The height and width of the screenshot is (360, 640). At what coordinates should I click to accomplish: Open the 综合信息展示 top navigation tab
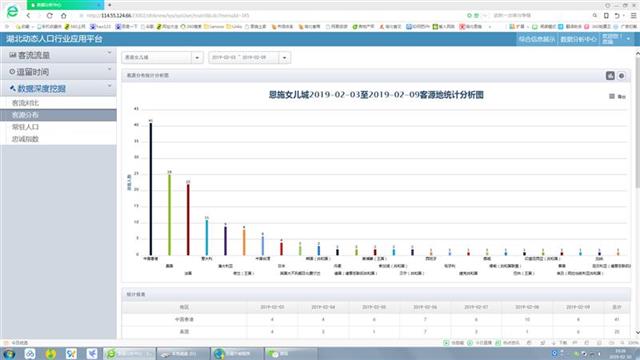point(537,39)
